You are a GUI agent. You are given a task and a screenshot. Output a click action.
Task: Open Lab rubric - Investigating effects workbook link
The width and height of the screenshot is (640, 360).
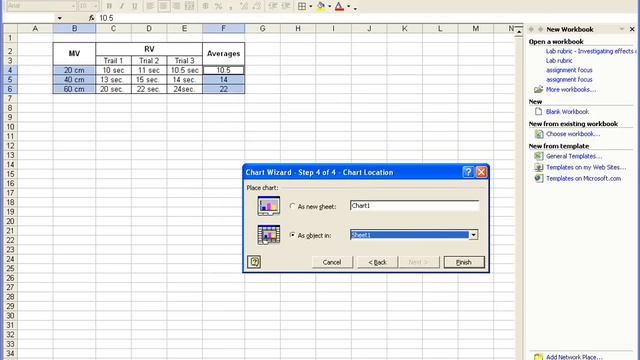click(x=591, y=51)
